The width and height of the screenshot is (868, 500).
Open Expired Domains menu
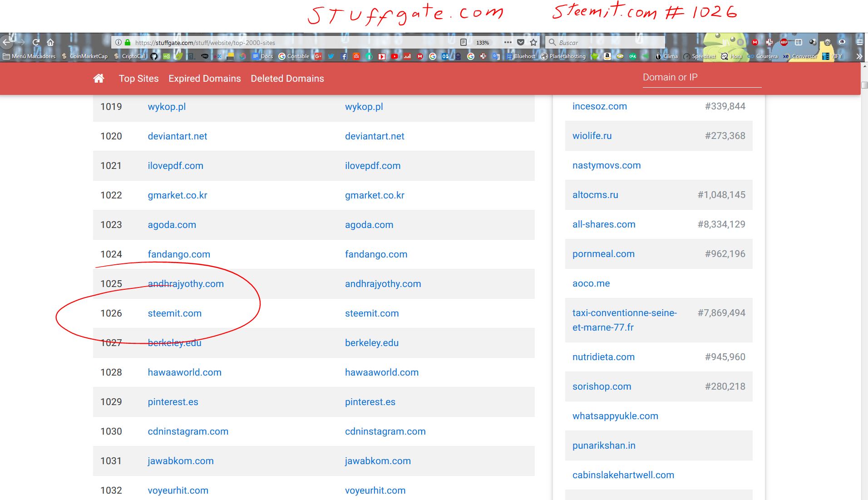pyautogui.click(x=205, y=79)
